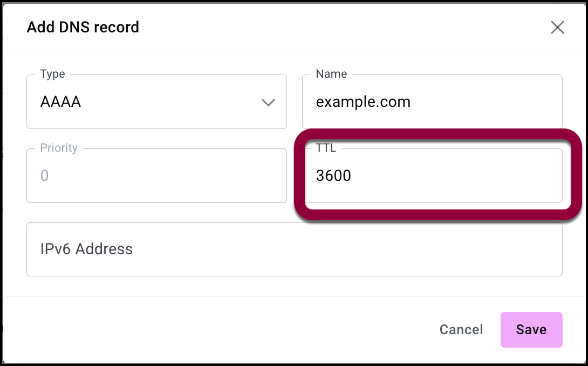588x366 pixels.
Task: Click the 3600 value in TTL
Action: [x=333, y=176]
